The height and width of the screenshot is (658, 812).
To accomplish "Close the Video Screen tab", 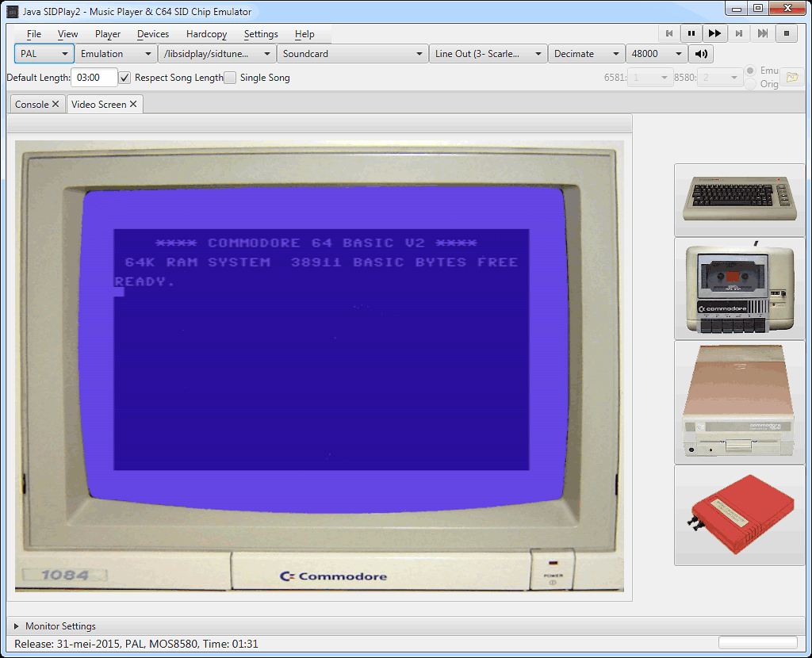I will [133, 104].
